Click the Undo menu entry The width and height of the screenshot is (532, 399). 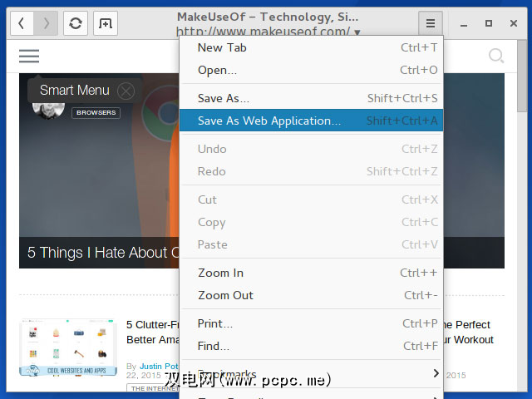pos(311,149)
